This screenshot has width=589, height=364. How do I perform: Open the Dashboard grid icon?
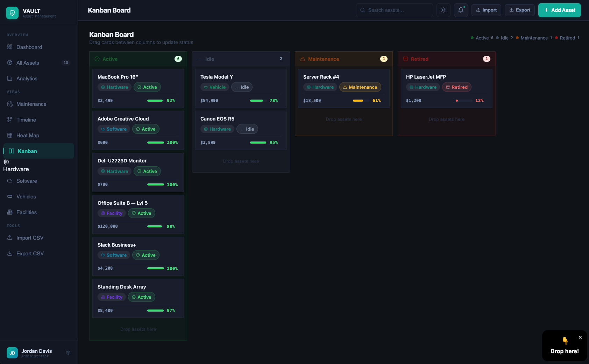tap(10, 47)
